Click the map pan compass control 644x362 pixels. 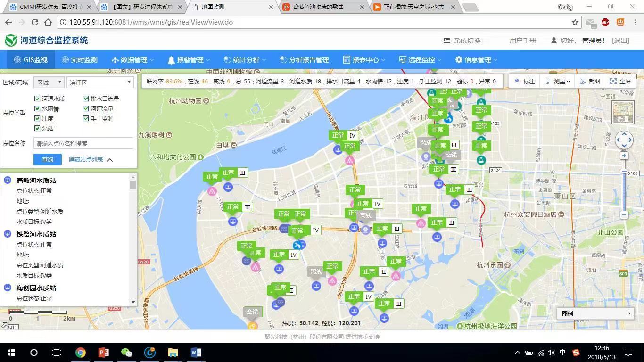pyautogui.click(x=624, y=140)
